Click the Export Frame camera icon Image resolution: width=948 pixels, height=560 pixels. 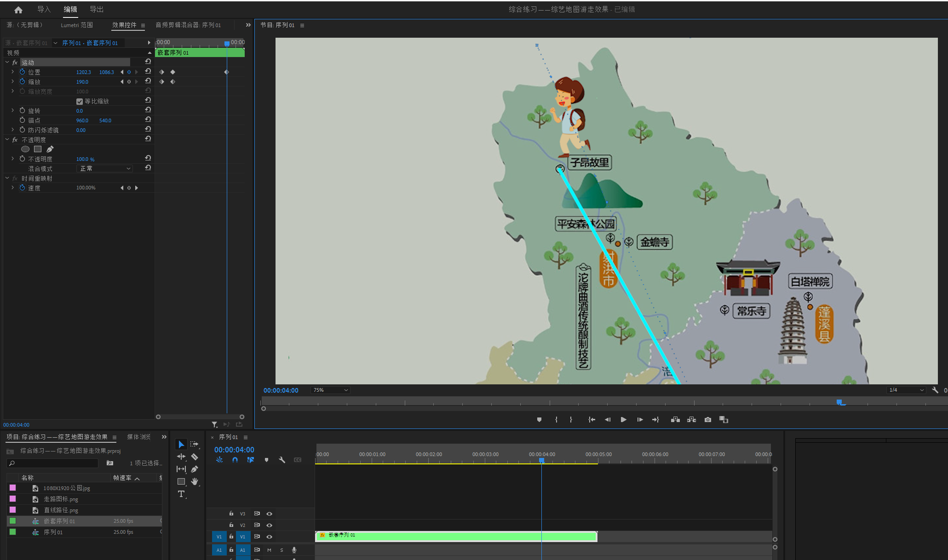pos(707,419)
